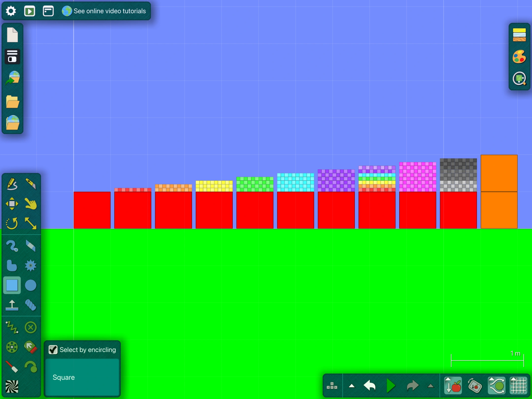Select the Spring tool

pos(12,327)
